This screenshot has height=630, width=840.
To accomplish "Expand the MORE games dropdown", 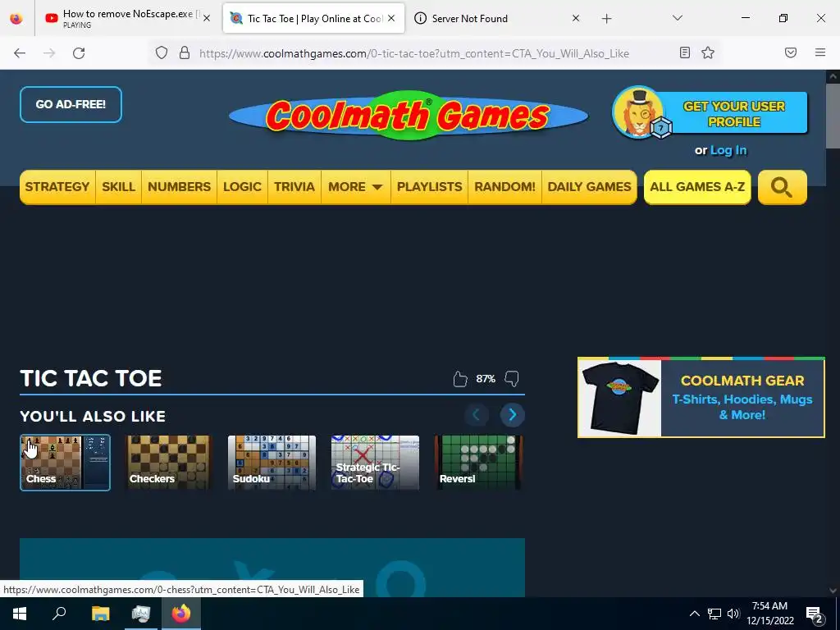I will (x=356, y=187).
